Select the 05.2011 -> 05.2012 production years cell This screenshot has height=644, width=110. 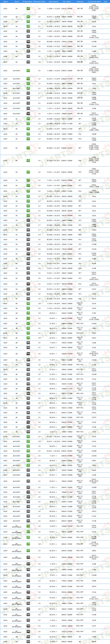pyautogui.click(x=53, y=451)
